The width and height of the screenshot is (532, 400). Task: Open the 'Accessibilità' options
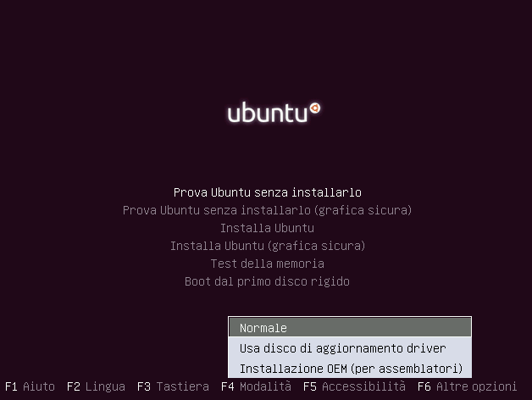click(x=363, y=386)
